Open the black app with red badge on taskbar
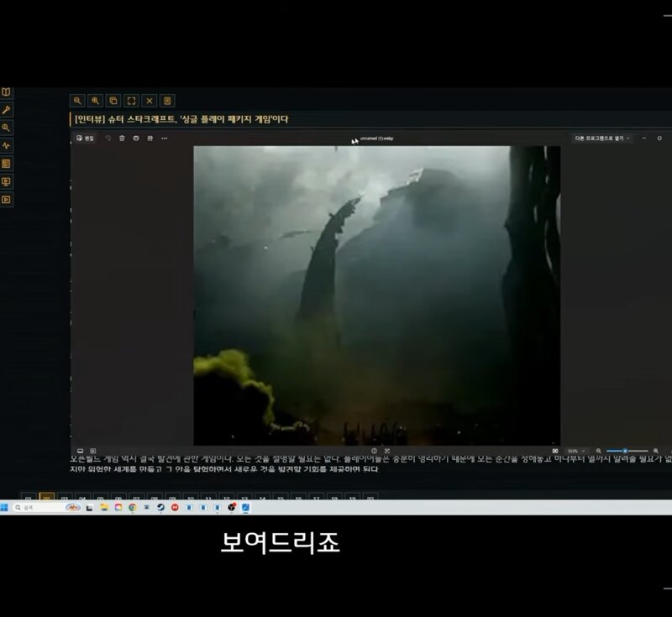The width and height of the screenshot is (672, 617). point(232,507)
